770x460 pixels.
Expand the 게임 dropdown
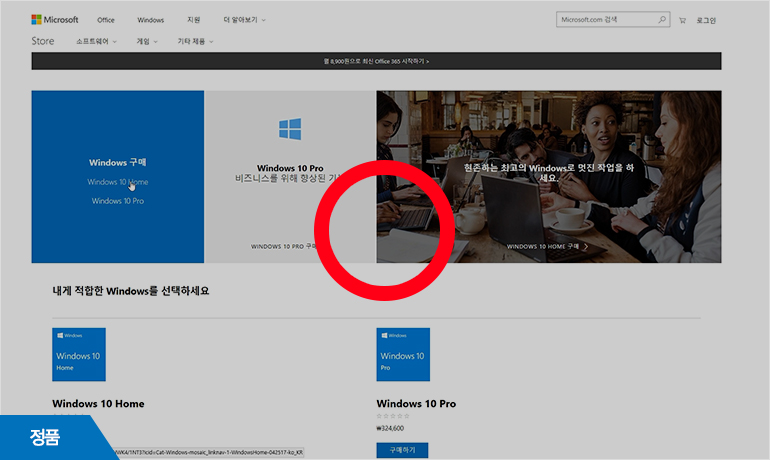point(147,41)
